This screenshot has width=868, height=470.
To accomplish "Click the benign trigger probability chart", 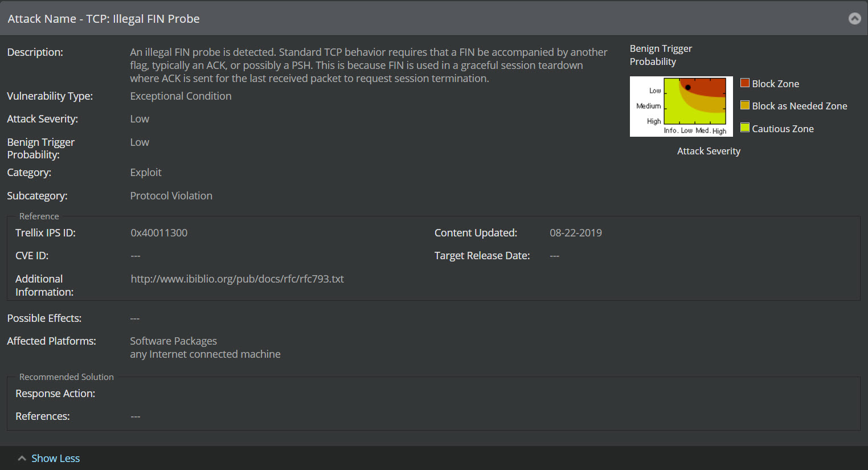I will (x=681, y=107).
